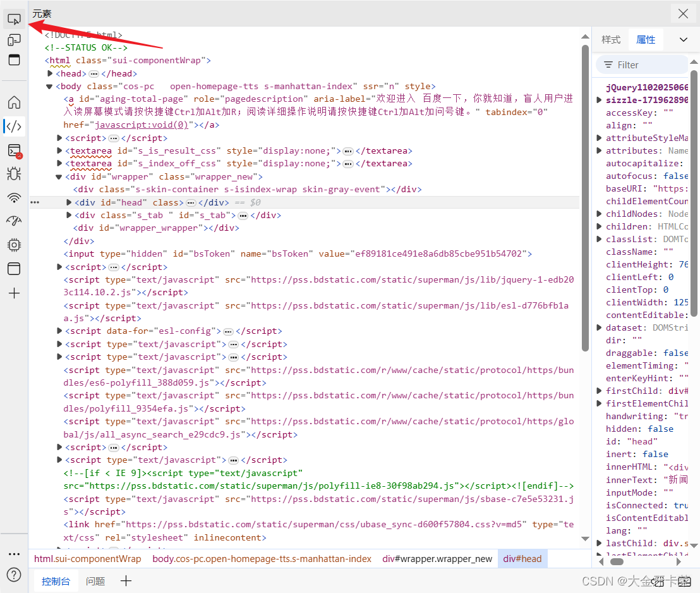Open the Application window icon
Image resolution: width=700 pixels, height=593 pixels.
(x=15, y=269)
